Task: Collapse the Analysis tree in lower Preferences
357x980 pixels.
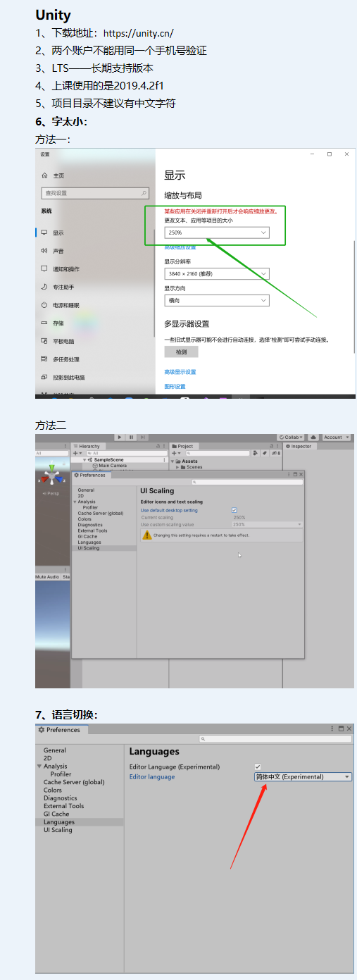Action: [39, 766]
